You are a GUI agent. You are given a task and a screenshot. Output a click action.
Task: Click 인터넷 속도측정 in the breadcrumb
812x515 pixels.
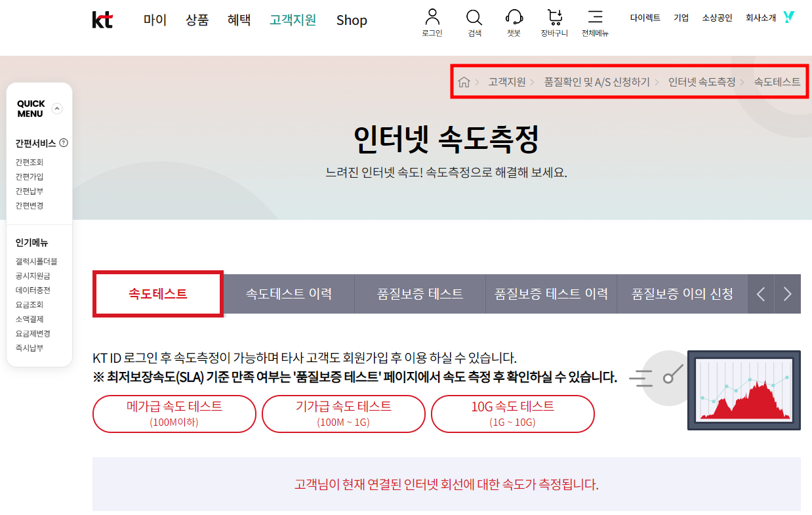702,82
